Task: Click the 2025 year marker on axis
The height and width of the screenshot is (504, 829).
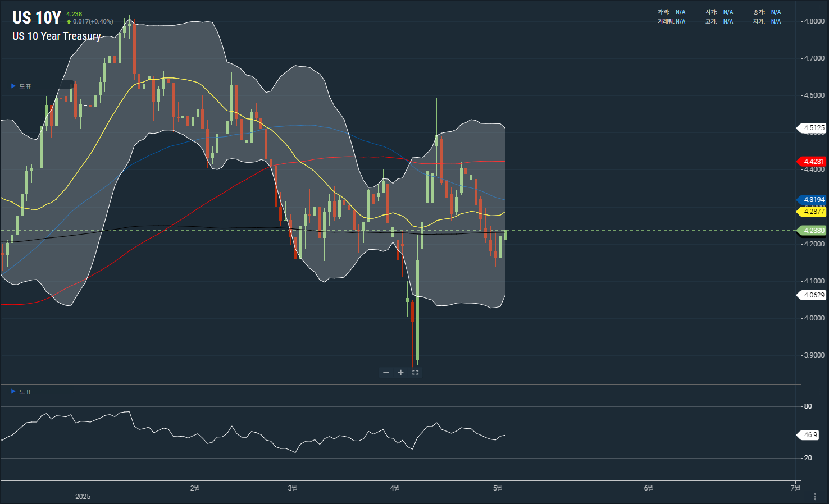Action: [x=83, y=496]
